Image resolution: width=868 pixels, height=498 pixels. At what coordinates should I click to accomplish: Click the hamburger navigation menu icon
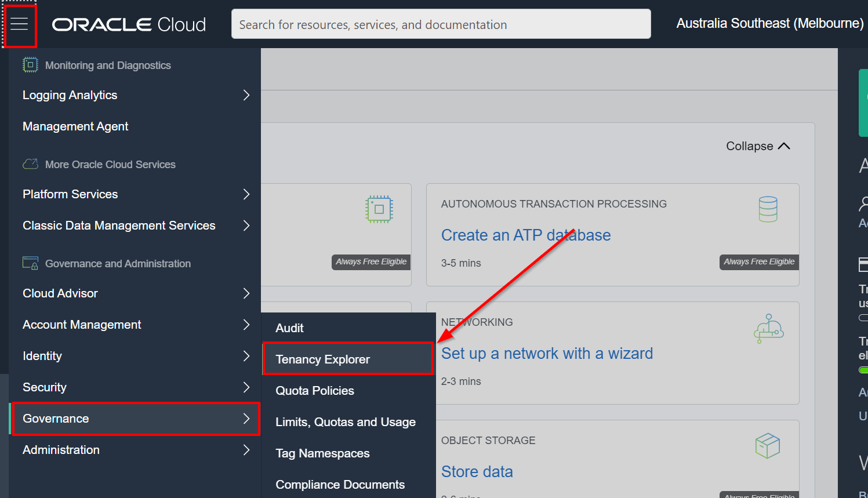(19, 24)
